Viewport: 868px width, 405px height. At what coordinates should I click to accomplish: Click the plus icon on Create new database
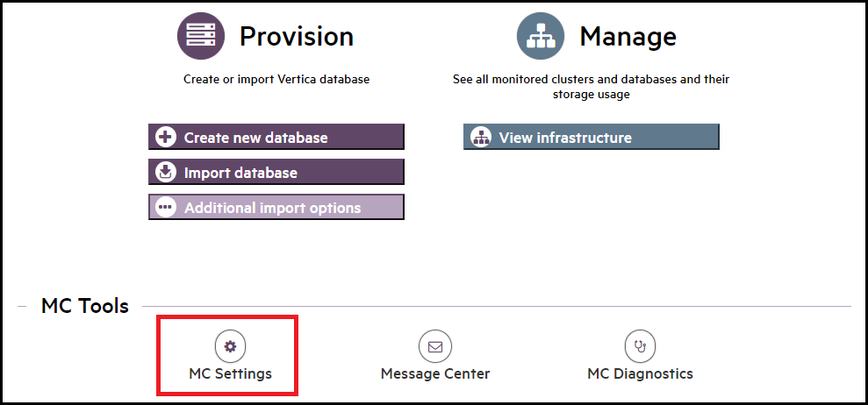(x=166, y=138)
